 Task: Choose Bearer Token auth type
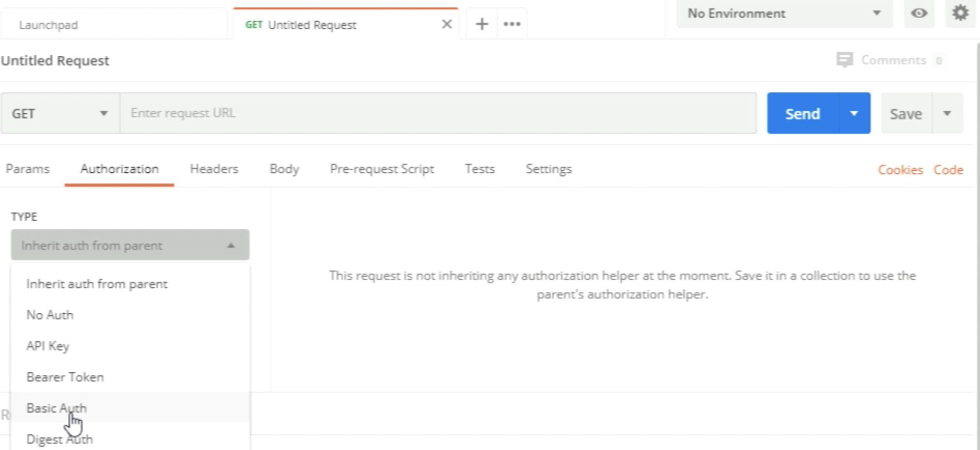click(65, 377)
